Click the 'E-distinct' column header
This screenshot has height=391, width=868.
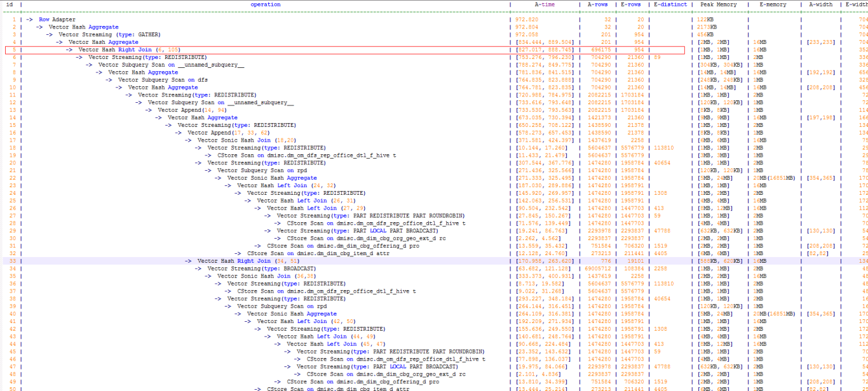(x=670, y=4)
